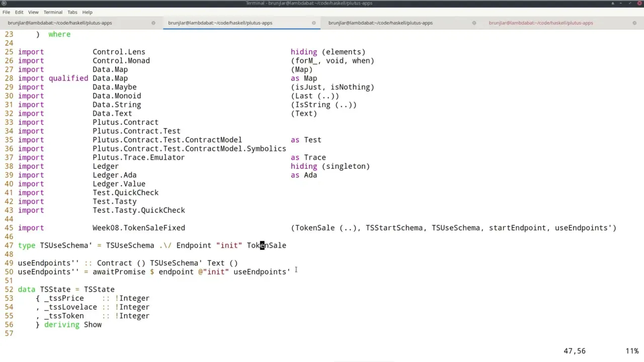Open the Help menu
This screenshot has height=362, width=644.
click(x=87, y=12)
